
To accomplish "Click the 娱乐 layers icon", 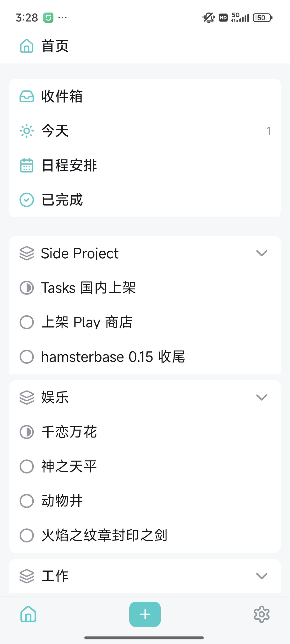I will point(27,397).
